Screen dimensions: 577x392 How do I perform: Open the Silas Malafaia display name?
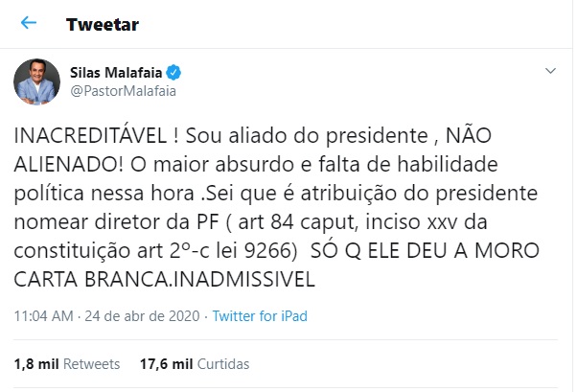[119, 72]
